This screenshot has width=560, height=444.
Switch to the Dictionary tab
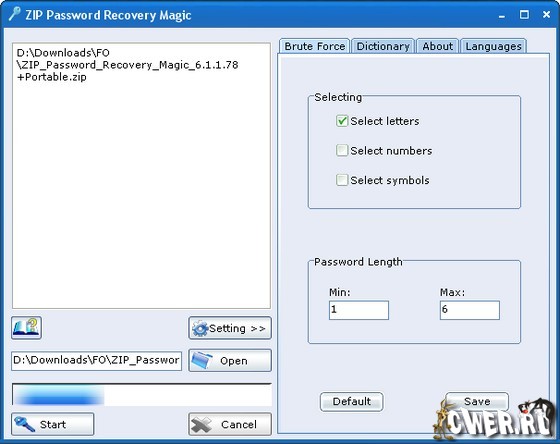point(383,46)
